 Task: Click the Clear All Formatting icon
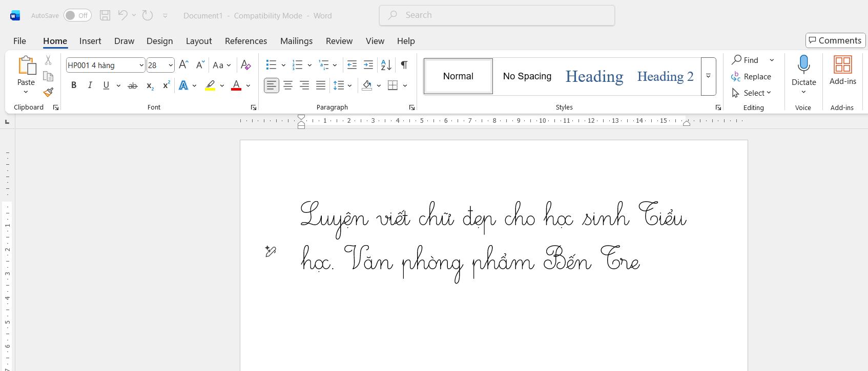(245, 65)
